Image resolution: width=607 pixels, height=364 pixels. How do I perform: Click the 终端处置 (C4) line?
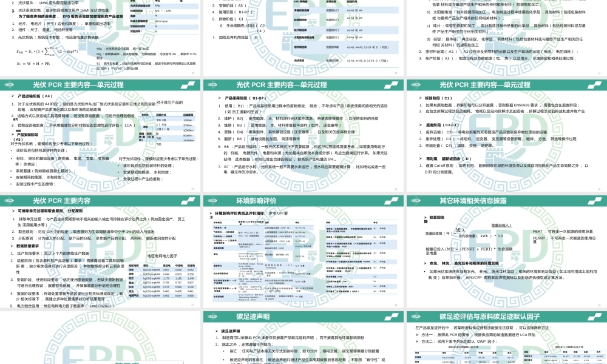pos(456,146)
